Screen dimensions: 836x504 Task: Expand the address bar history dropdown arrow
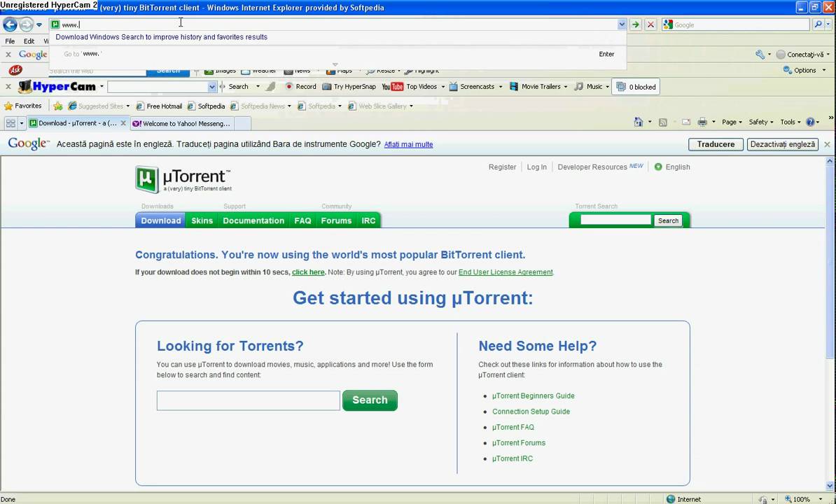click(x=622, y=24)
